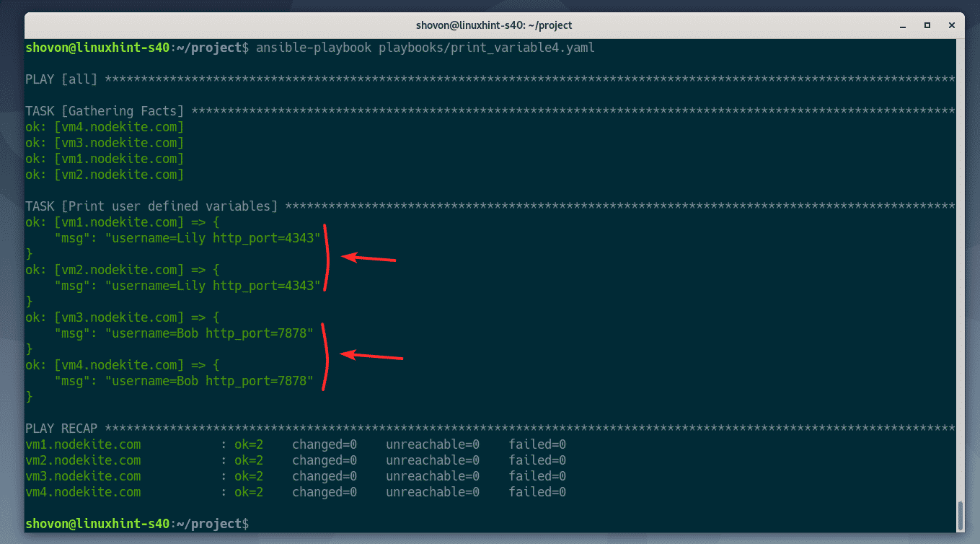Click failed=0 in the vm4 recap row
The image size is (980, 544).
pos(537,492)
